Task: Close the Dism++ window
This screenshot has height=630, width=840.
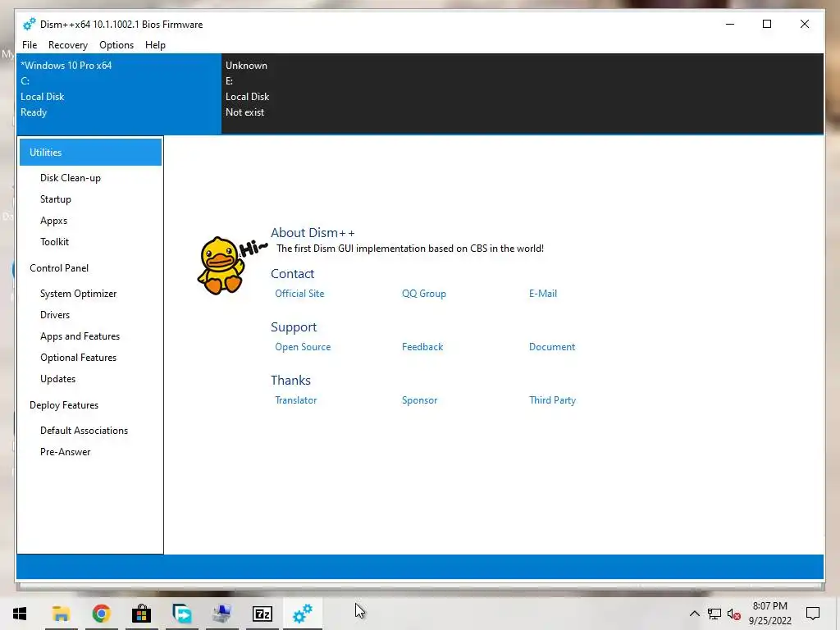Action: tap(804, 24)
